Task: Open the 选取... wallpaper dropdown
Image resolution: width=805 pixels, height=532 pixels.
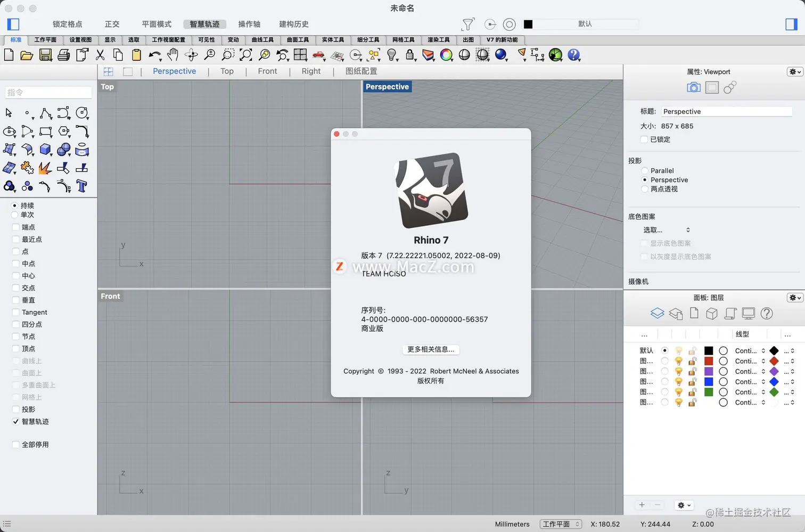Action: click(x=667, y=230)
